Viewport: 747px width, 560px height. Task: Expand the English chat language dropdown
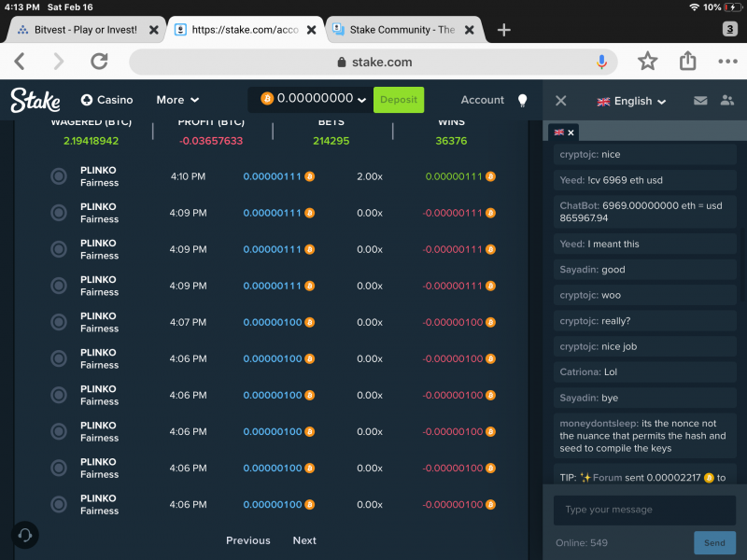[632, 101]
